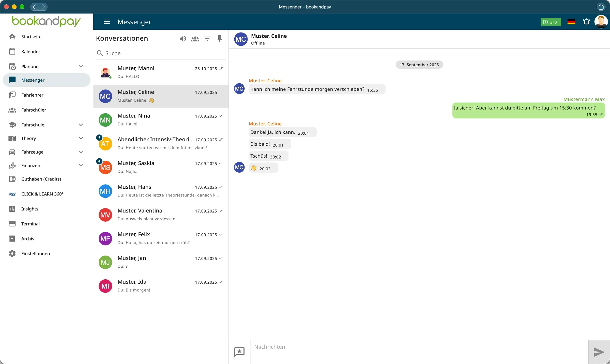The height and width of the screenshot is (364, 610).
Task: Open Einstellungen settings
Action: [47, 254]
